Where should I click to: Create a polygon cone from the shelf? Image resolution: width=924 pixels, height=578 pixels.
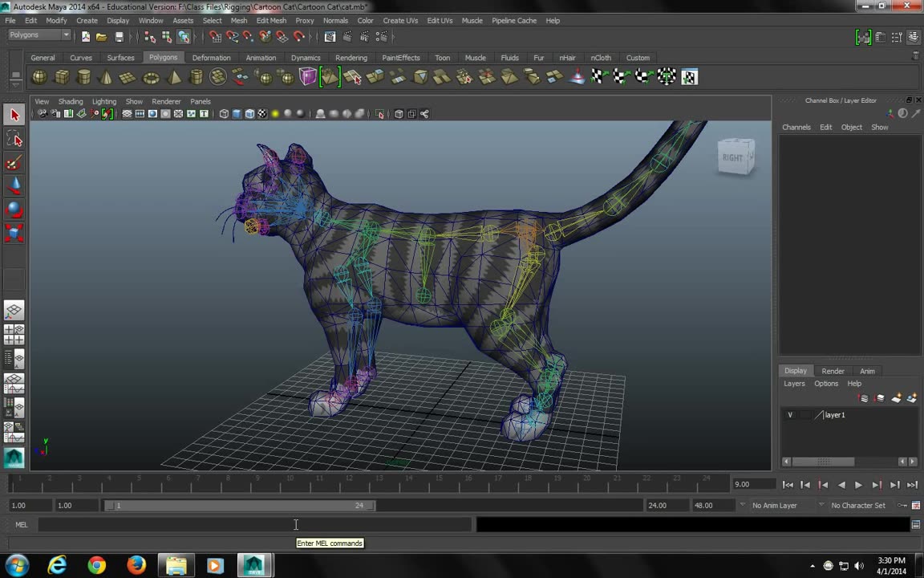click(105, 76)
